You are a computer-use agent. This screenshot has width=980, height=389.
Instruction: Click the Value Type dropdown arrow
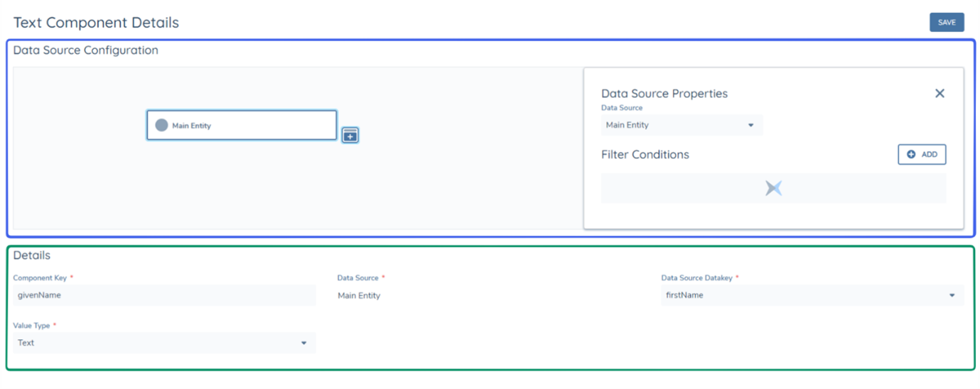(303, 343)
